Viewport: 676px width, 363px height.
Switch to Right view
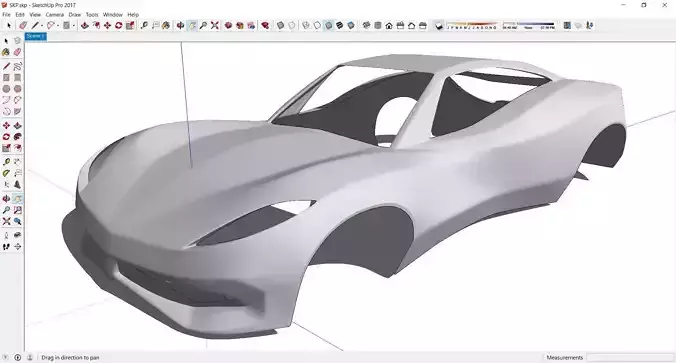pos(400,26)
